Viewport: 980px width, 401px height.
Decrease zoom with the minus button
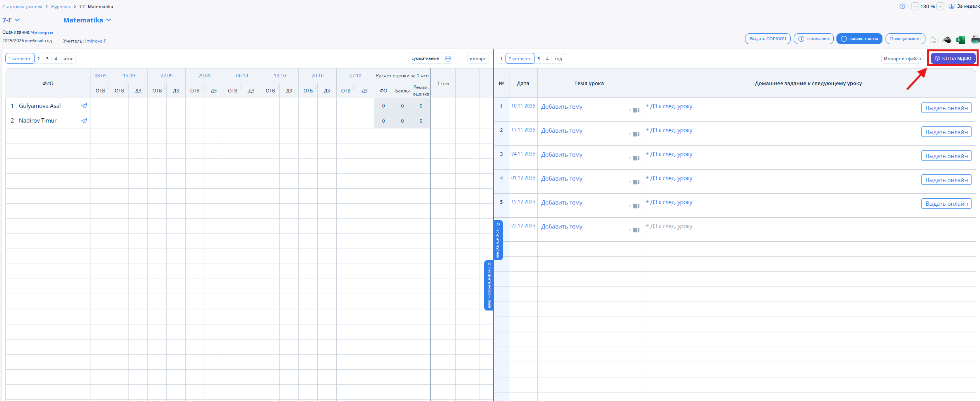point(915,7)
